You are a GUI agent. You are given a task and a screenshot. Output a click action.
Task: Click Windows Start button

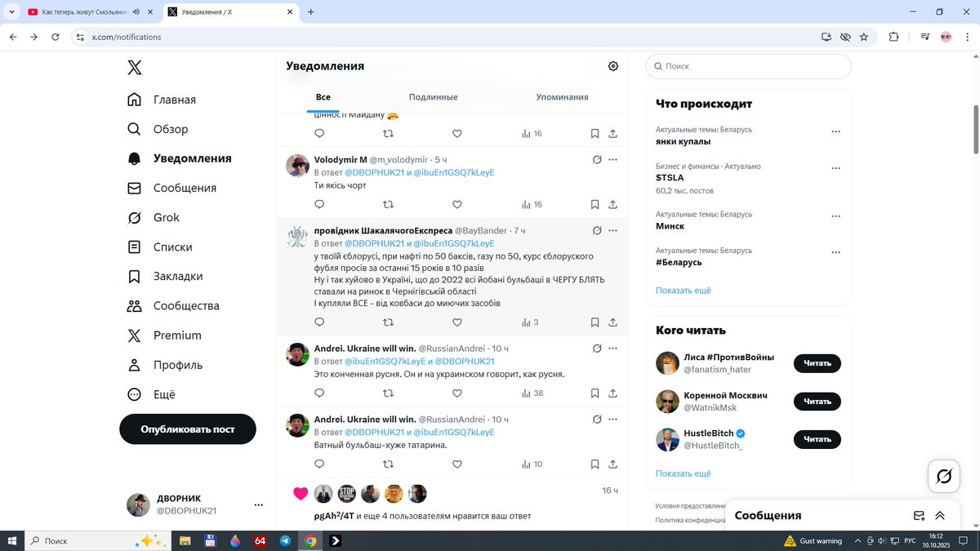[x=12, y=540]
